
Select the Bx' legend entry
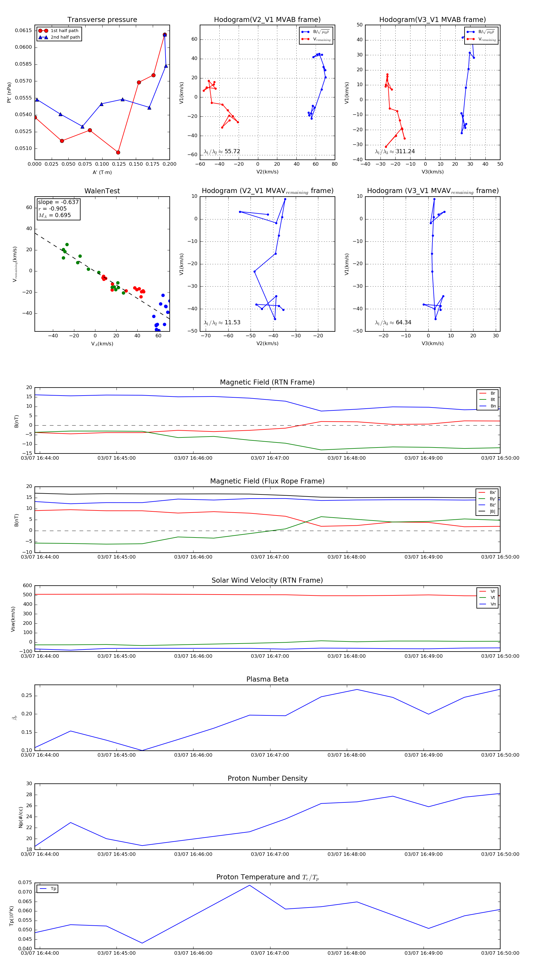pos(487,492)
